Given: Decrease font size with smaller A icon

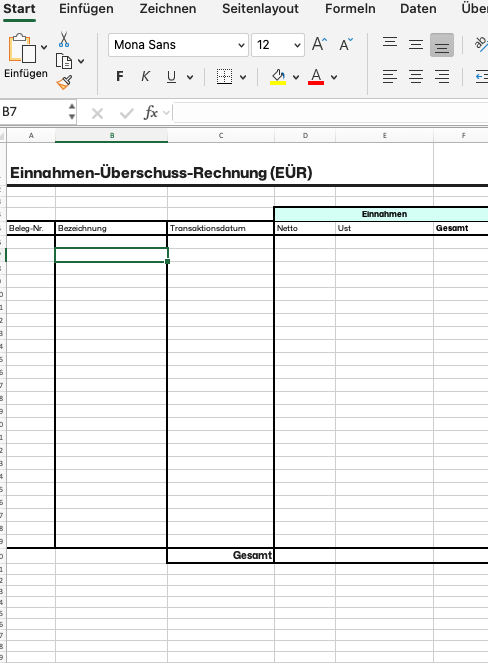Looking at the screenshot, I should point(346,44).
